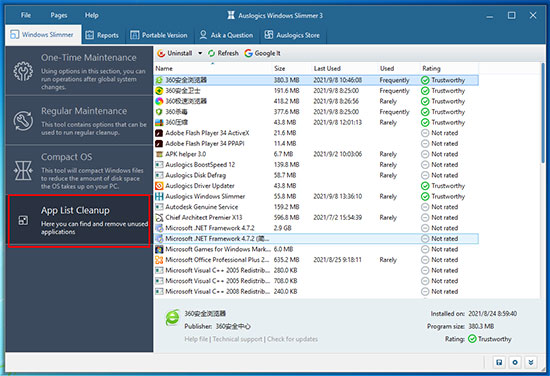Open the Auslogics Store tab
Screen dimensions: 550x376
pyautogui.click(x=292, y=35)
